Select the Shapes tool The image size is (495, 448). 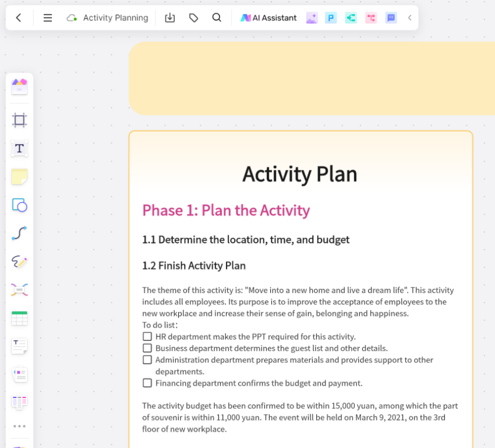tap(20, 205)
